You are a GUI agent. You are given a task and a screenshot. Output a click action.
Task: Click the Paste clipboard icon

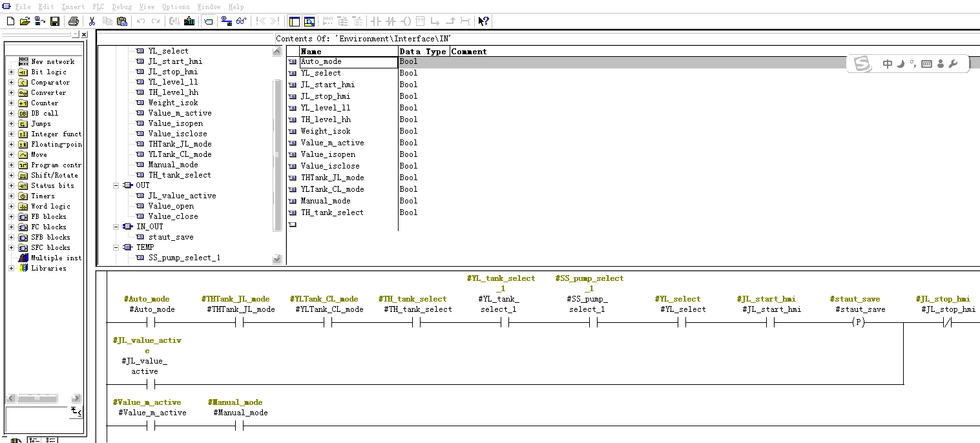tap(121, 21)
